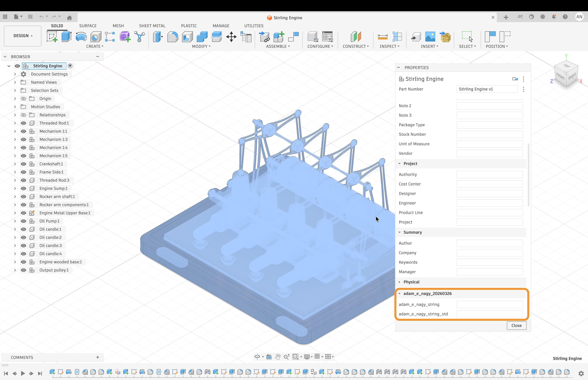Switch to the SURFACE tab
Viewport: 588px width, 380px height.
pos(88,26)
